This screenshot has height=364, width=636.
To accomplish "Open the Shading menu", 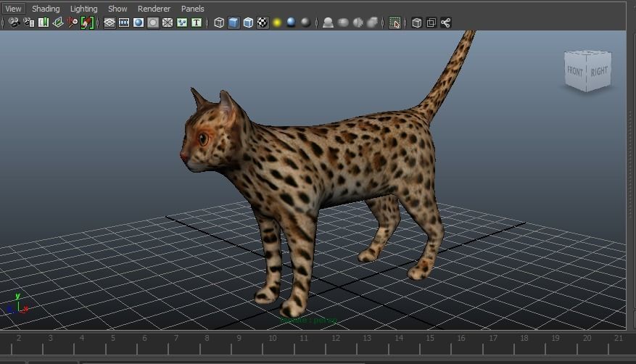I will 46,9.
